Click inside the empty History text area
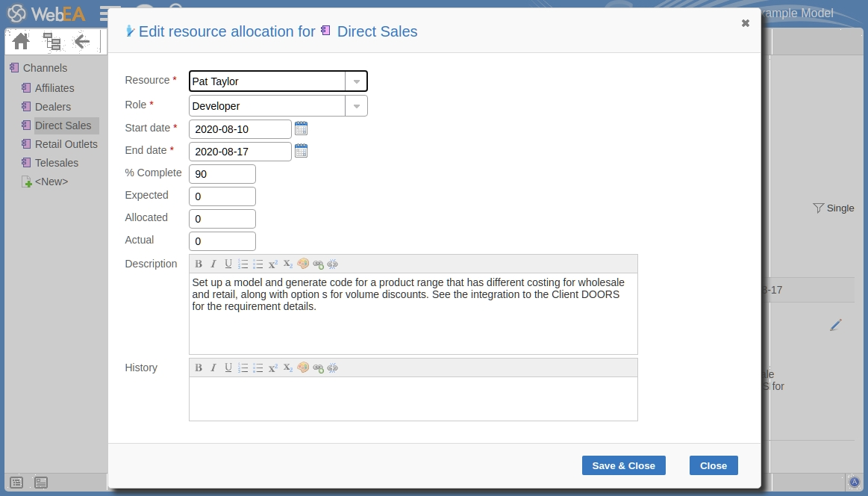868x496 pixels. (413, 398)
